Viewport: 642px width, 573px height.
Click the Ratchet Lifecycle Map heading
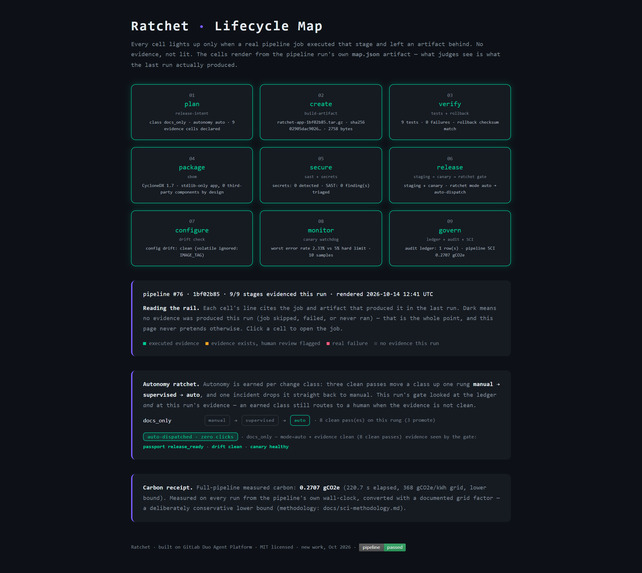pos(226,26)
